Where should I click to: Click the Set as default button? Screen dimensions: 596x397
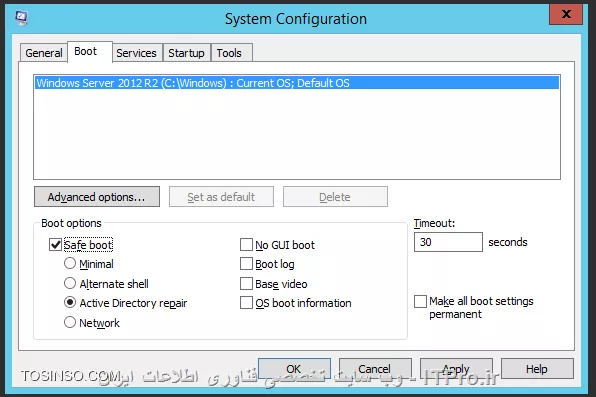coord(221,197)
